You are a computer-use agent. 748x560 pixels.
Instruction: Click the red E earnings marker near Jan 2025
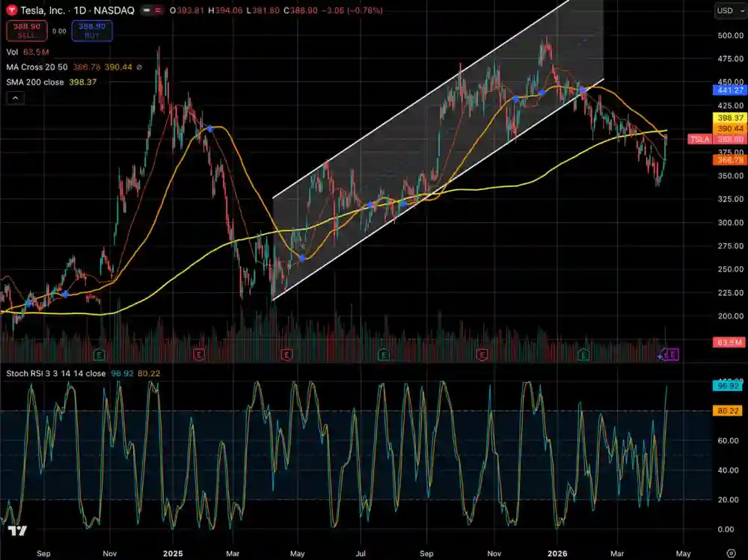click(x=199, y=354)
